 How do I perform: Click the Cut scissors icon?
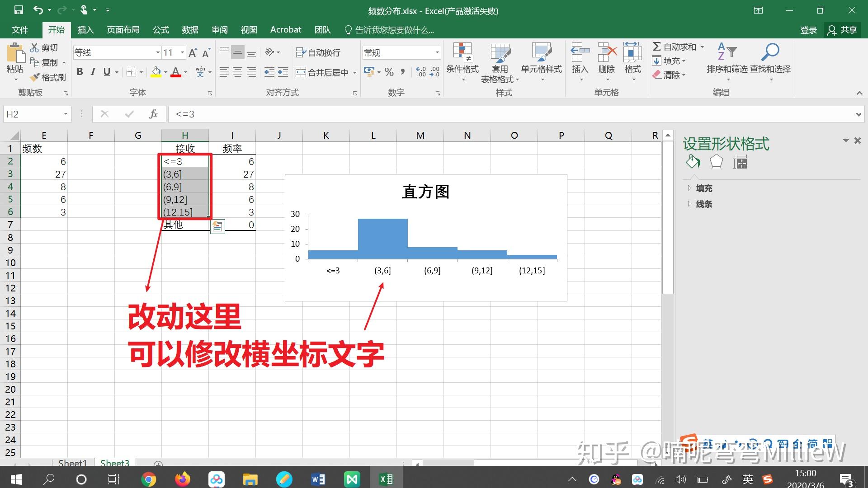[x=34, y=47]
